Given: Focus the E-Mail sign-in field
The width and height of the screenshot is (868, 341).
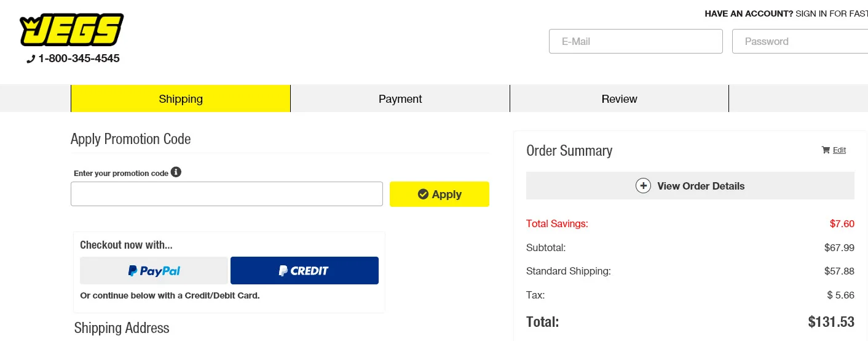Looking at the screenshot, I should pyautogui.click(x=636, y=41).
